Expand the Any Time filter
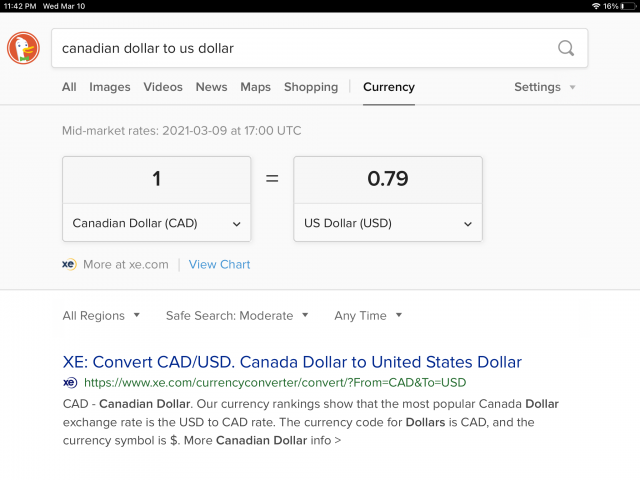 point(368,316)
